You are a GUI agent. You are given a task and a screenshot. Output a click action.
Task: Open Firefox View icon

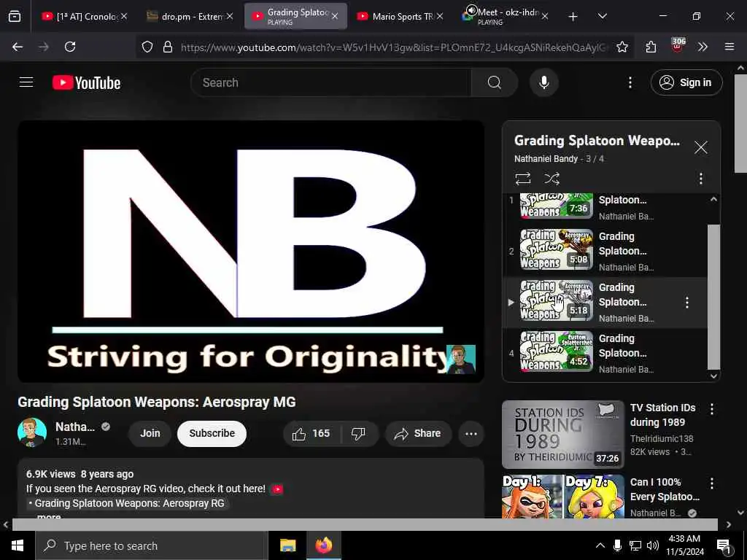pyautogui.click(x=15, y=16)
